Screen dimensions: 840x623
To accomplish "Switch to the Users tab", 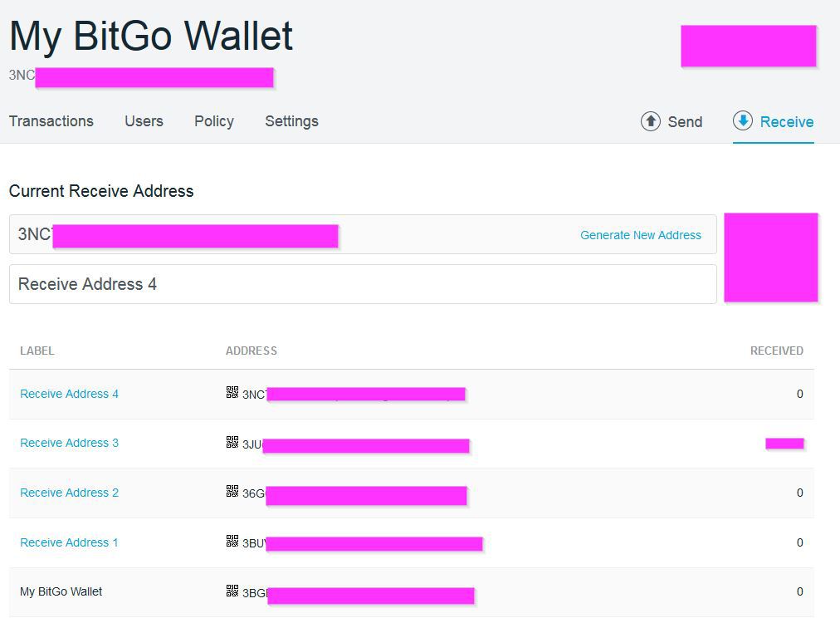I will pos(144,121).
